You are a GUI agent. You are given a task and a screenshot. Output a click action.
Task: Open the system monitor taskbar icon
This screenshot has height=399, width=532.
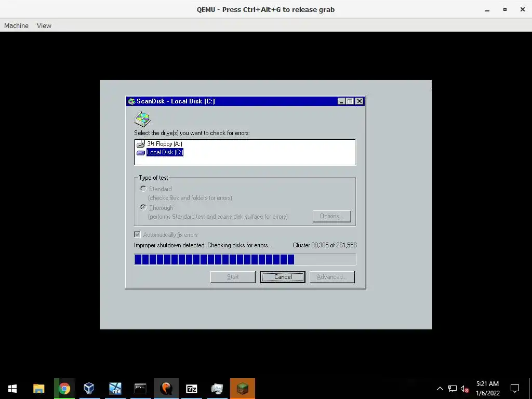coord(217,389)
